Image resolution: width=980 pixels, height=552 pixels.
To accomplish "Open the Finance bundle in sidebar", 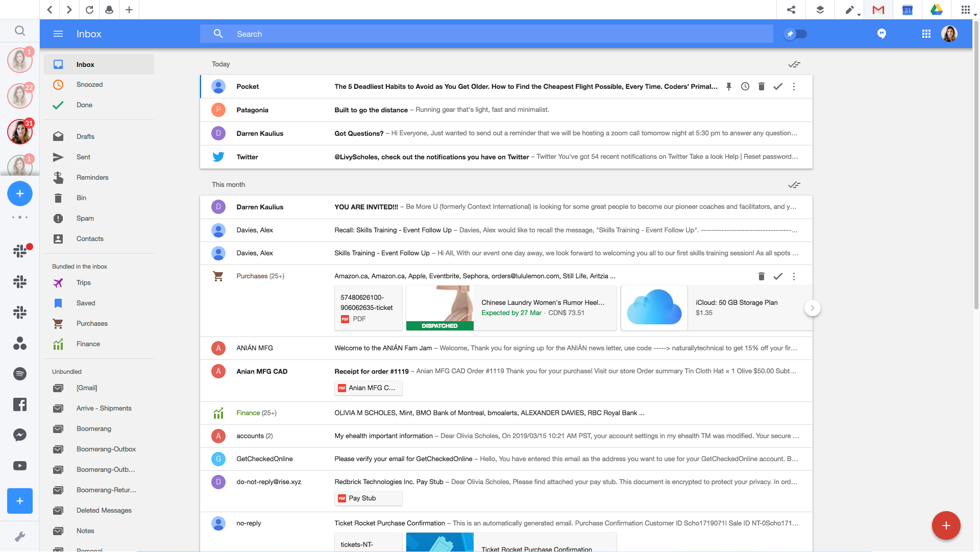I will click(99, 344).
